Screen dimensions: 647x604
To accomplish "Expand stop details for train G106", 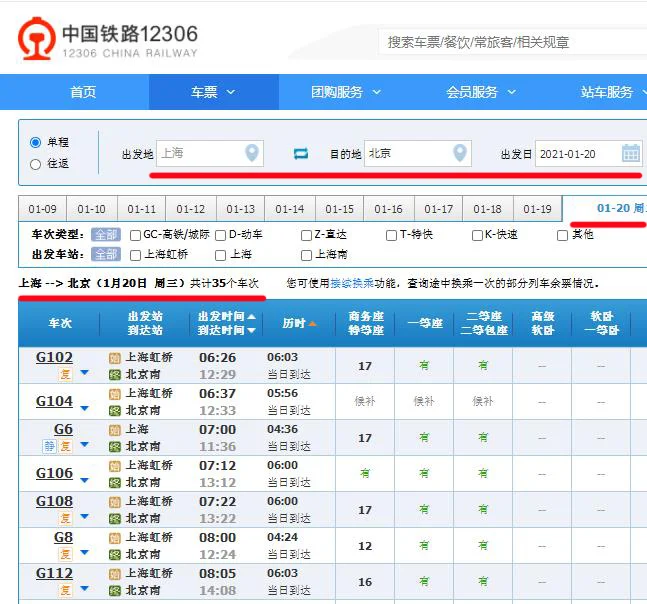I will point(85,480).
